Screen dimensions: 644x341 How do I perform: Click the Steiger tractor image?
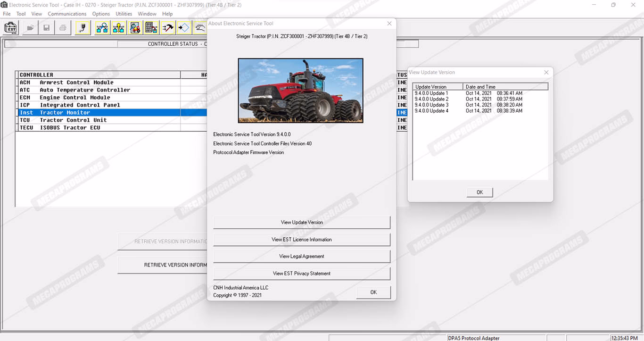coord(300,91)
